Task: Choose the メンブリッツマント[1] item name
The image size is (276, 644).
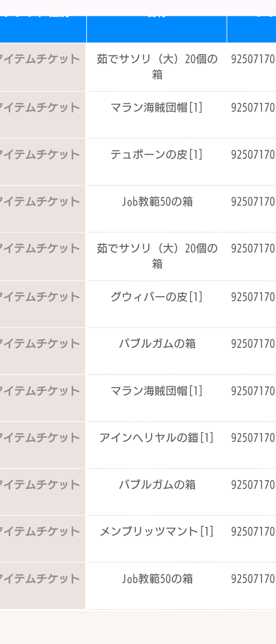Action: (156, 531)
